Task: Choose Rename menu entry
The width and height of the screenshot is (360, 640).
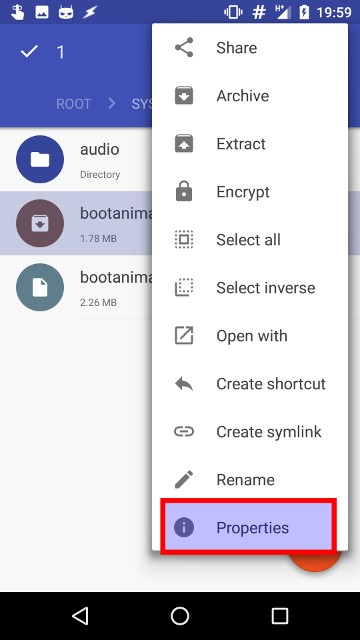Action: pos(250,480)
